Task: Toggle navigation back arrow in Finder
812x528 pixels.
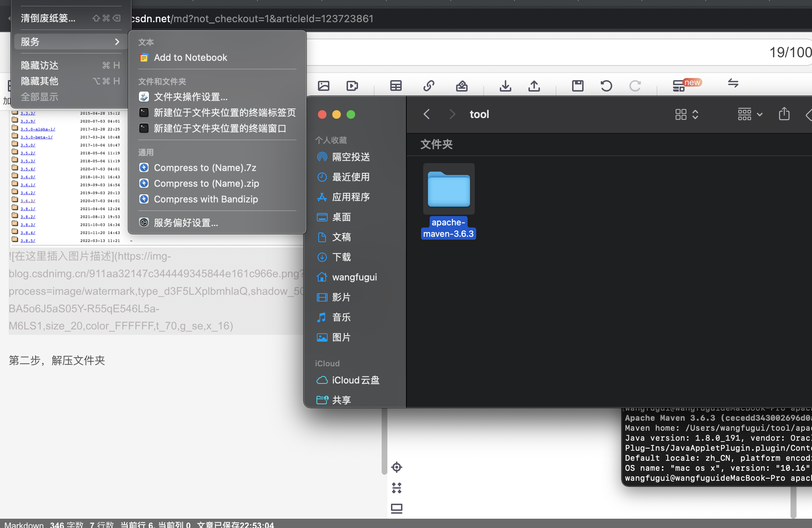Action: point(427,113)
